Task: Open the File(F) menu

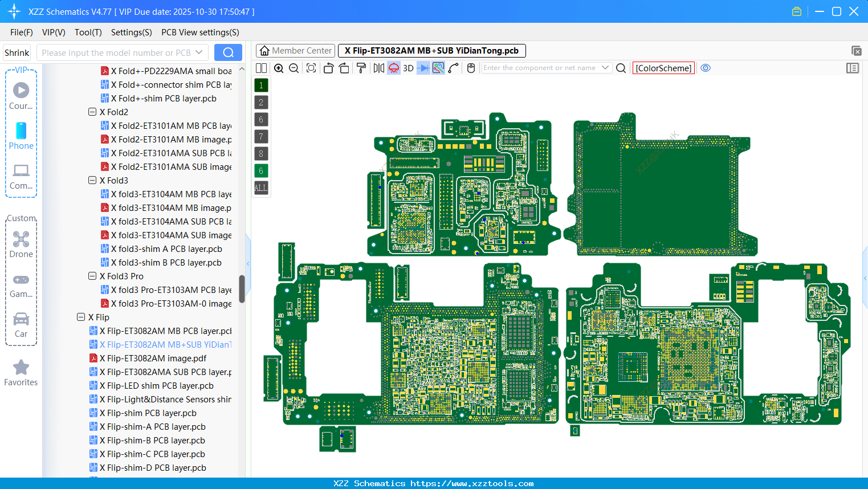Action: tap(22, 32)
